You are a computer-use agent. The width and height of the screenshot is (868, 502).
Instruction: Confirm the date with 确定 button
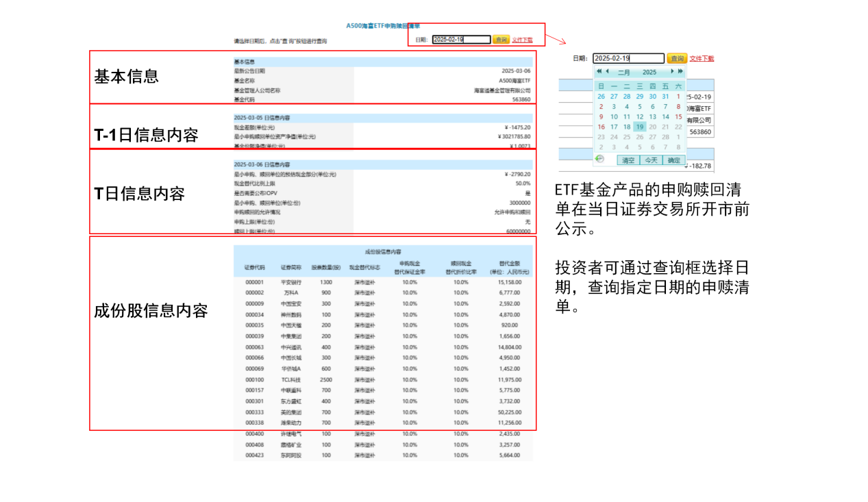674,160
